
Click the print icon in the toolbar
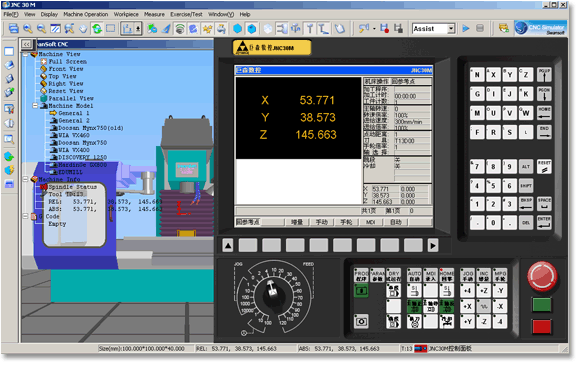(13, 29)
